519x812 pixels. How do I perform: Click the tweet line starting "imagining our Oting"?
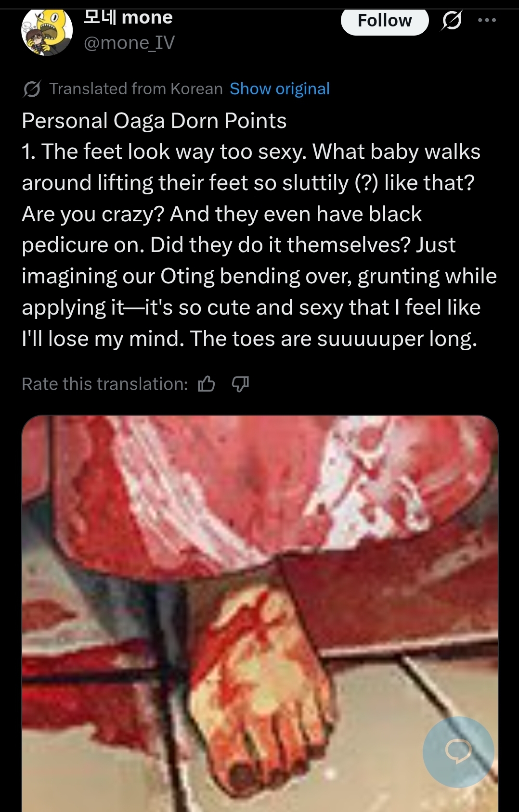(259, 276)
